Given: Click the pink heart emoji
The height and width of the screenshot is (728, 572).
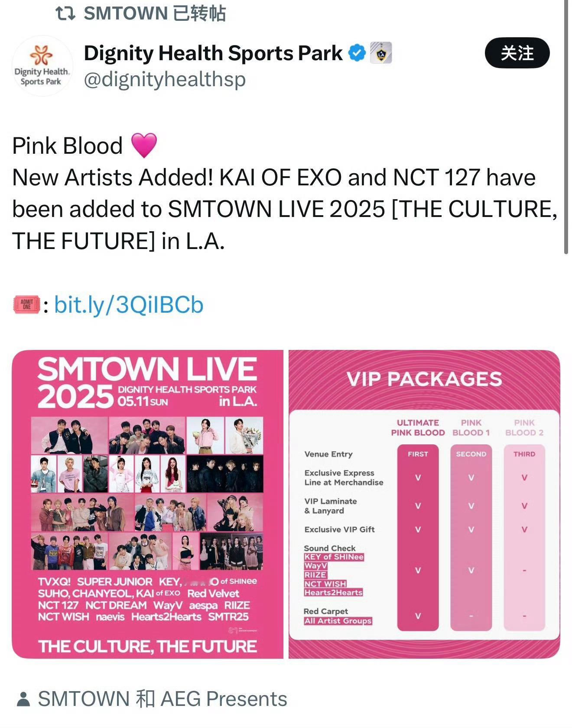Looking at the screenshot, I should [x=144, y=146].
